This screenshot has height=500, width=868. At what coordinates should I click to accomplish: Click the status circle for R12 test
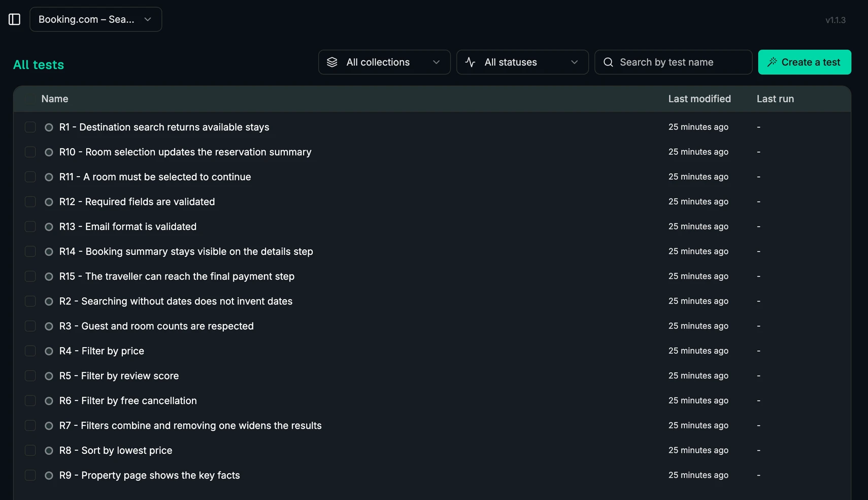(49, 202)
